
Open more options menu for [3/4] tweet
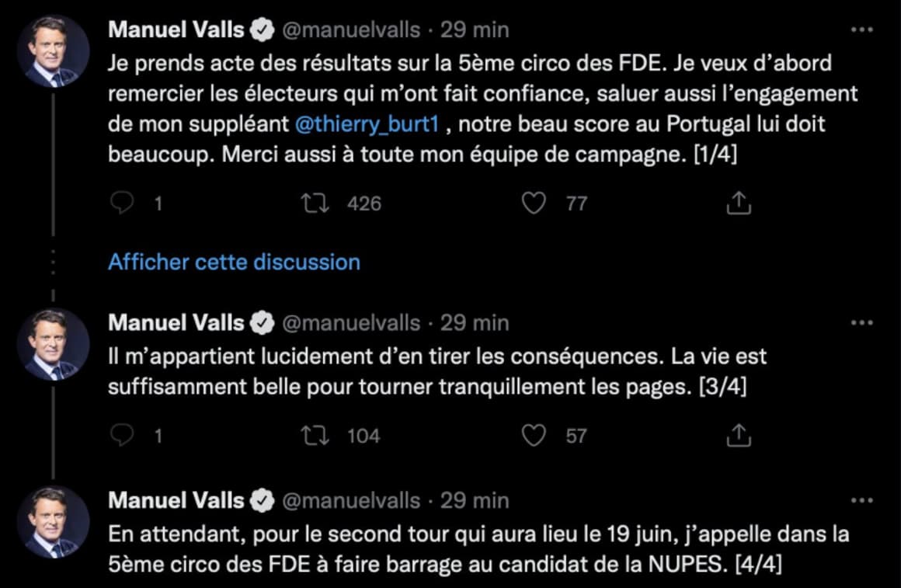point(862,322)
